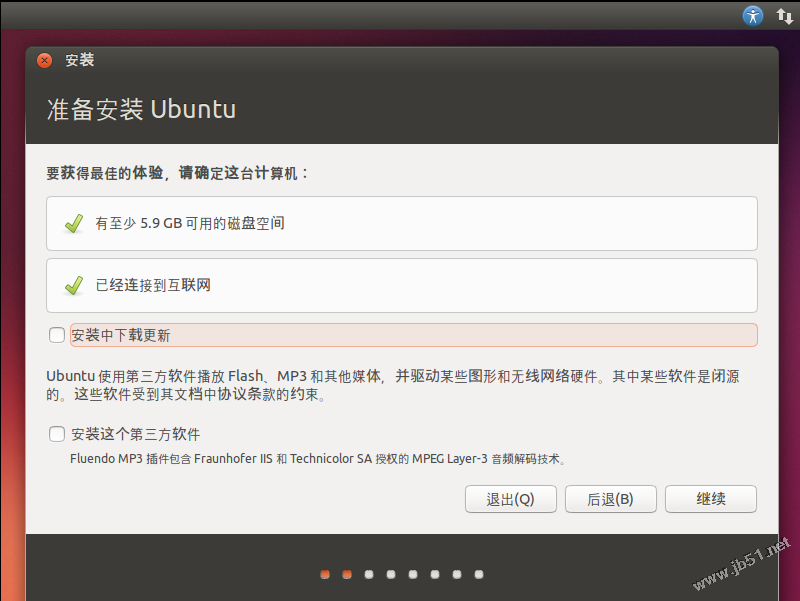The image size is (800, 601).
Task: Open the accessibility menu in top panel
Action: (x=753, y=16)
